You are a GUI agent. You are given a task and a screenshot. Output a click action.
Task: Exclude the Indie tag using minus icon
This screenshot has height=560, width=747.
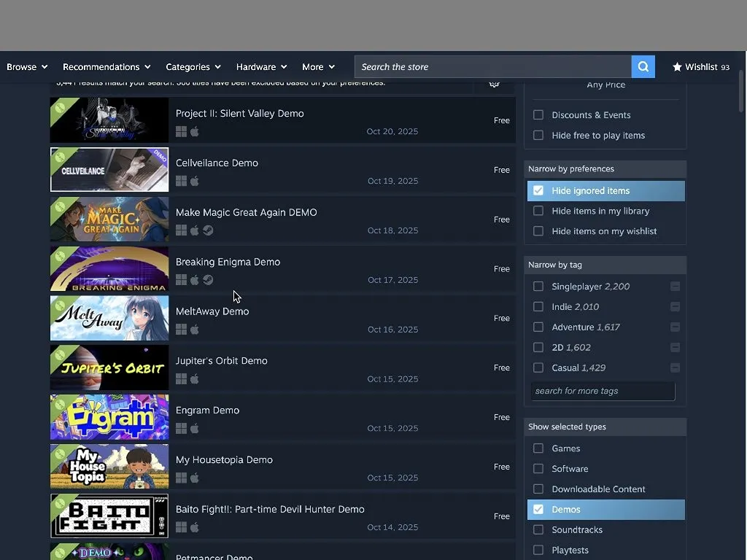675,307
